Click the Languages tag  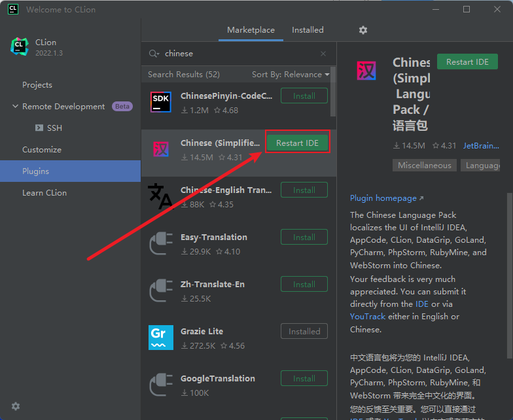(480, 165)
